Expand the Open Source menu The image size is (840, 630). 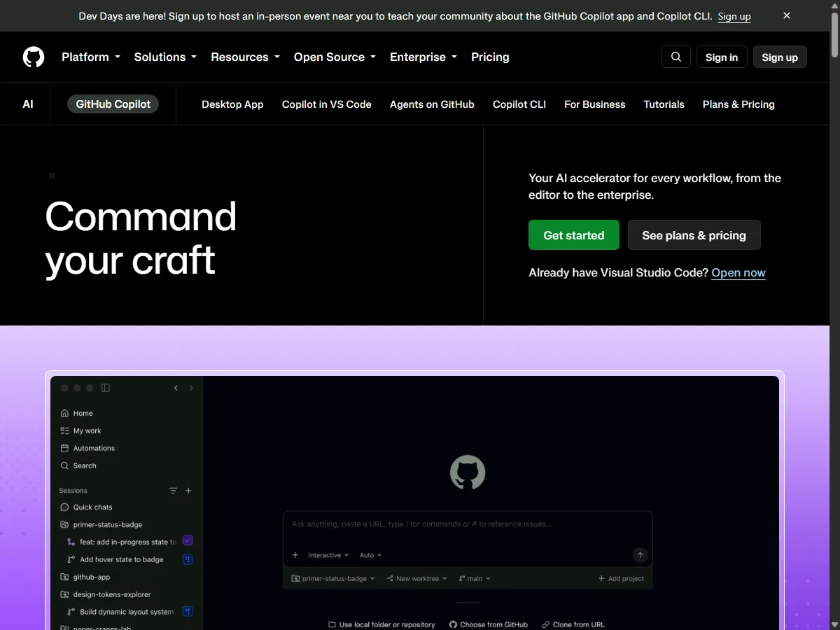tap(335, 57)
